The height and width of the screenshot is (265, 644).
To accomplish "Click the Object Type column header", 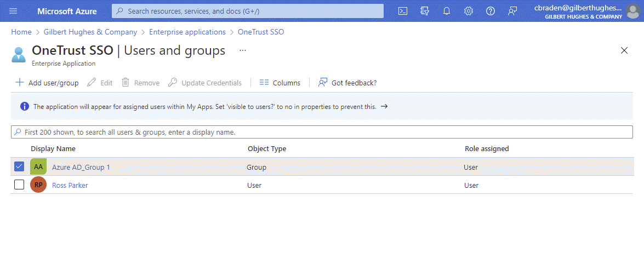I will (x=267, y=148).
